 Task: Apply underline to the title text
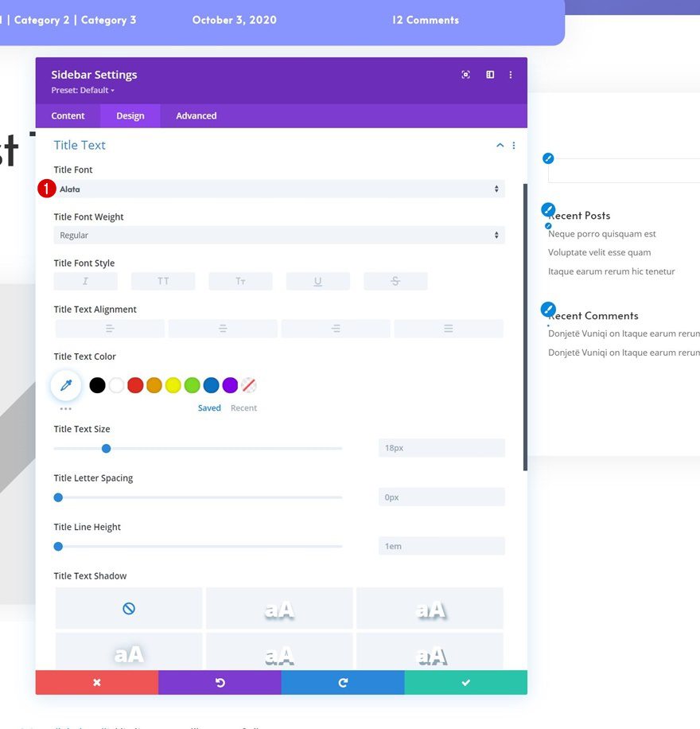(318, 280)
